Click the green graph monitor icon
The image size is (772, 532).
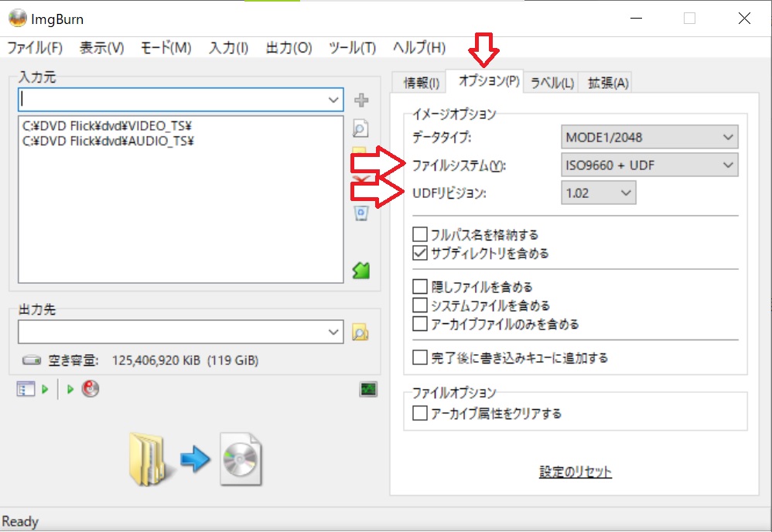[368, 389]
